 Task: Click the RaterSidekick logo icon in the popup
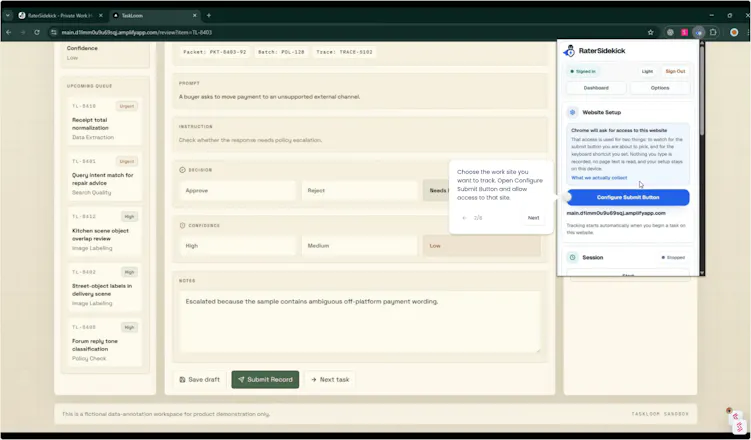570,50
